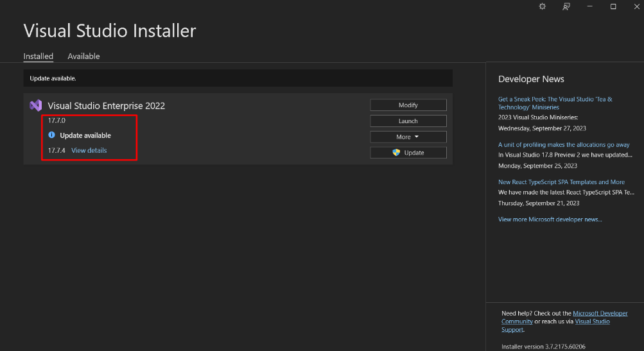Maximize the installer window
644x351 pixels.
tap(613, 6)
